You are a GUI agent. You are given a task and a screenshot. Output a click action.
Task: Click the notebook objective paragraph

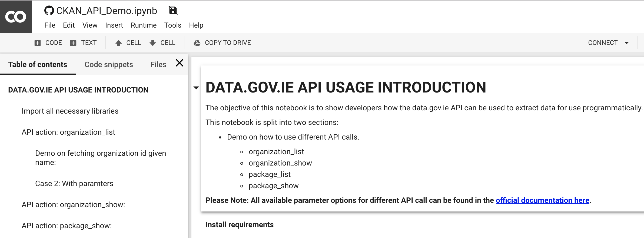424,108
